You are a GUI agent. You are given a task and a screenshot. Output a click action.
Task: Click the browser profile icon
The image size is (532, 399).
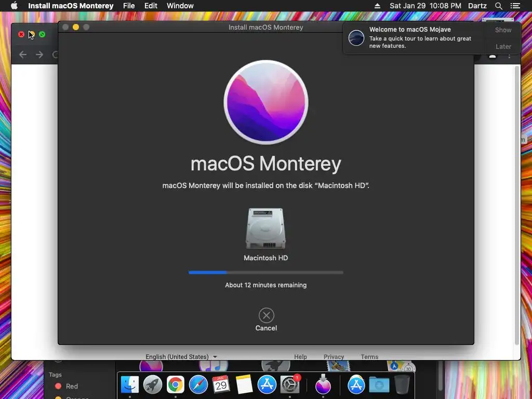[x=493, y=56]
